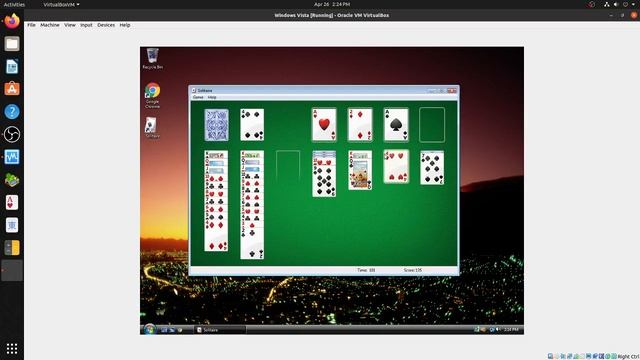
Task: Expand the VirtualBoxVM app menu
Action: 61,4
